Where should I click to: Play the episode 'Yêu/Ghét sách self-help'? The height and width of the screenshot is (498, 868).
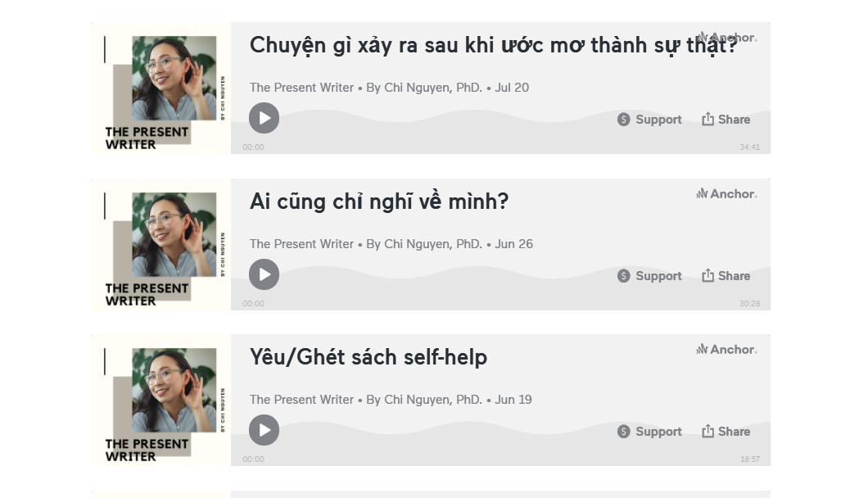[x=264, y=429]
